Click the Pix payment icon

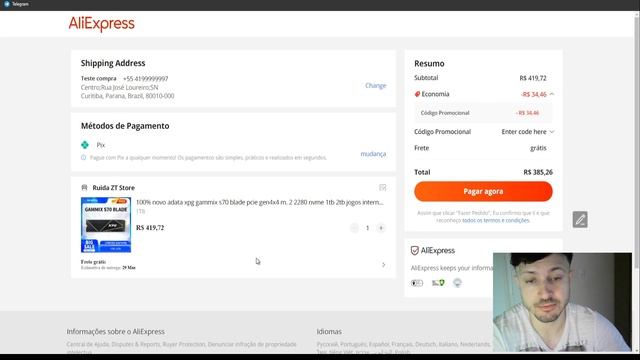click(x=85, y=144)
